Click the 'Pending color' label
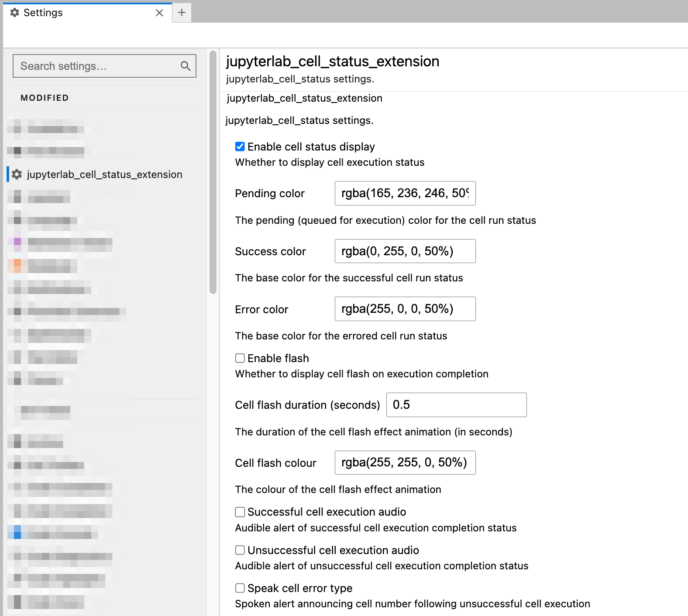 point(270,193)
